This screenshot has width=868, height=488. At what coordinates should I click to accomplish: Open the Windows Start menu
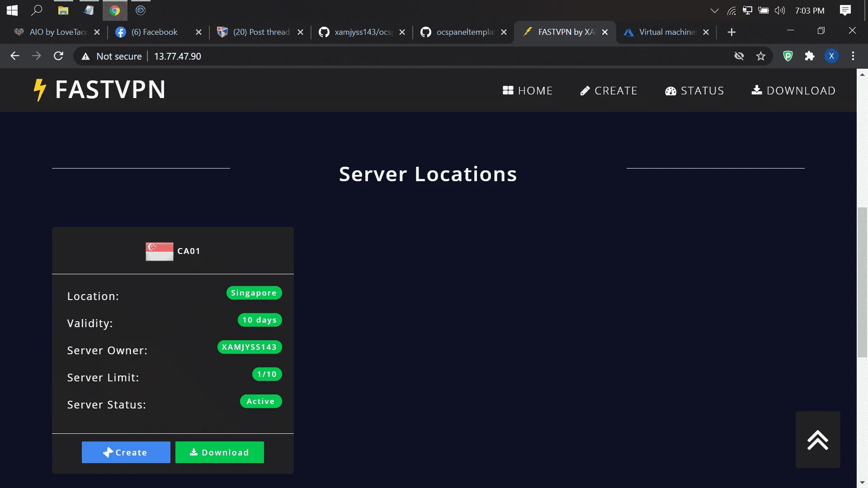pos(12,10)
